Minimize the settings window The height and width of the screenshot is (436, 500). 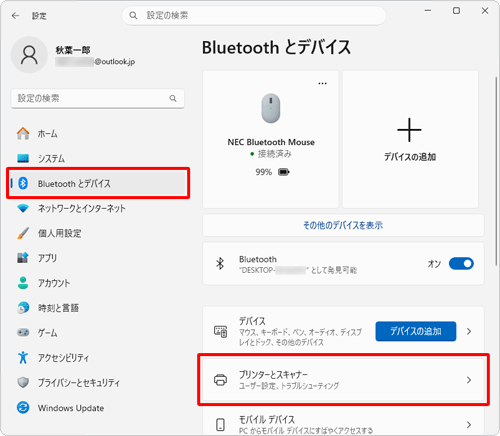[428, 11]
